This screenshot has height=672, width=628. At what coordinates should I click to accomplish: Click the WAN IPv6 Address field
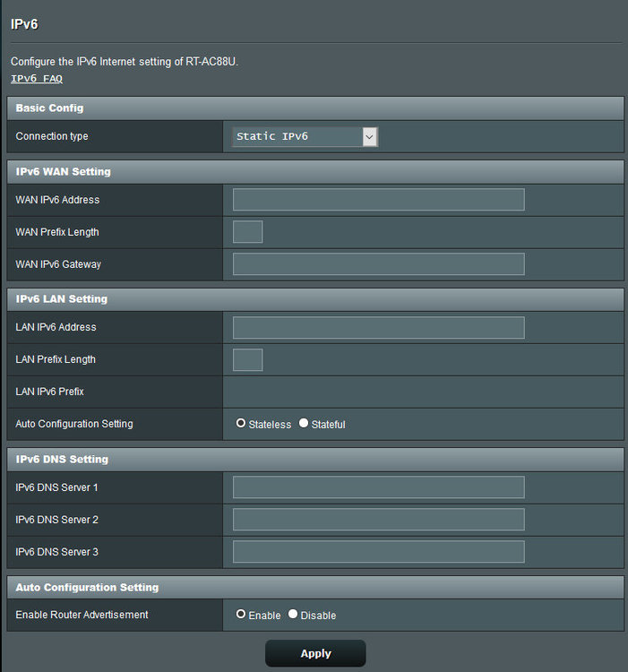pos(378,200)
